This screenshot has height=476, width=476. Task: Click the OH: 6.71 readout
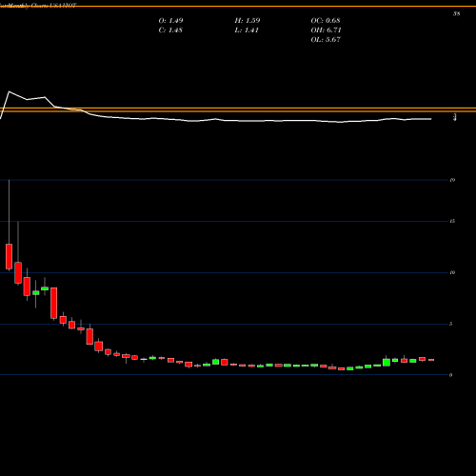326,30
